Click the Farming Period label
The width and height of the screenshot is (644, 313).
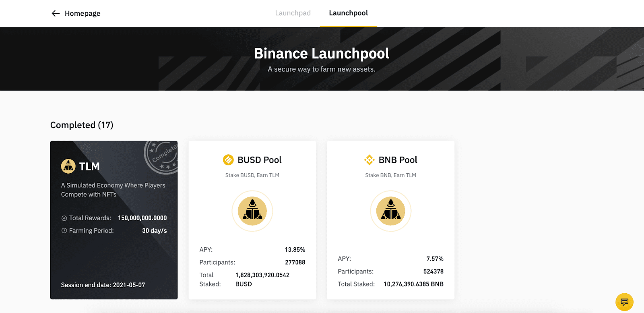point(91,231)
